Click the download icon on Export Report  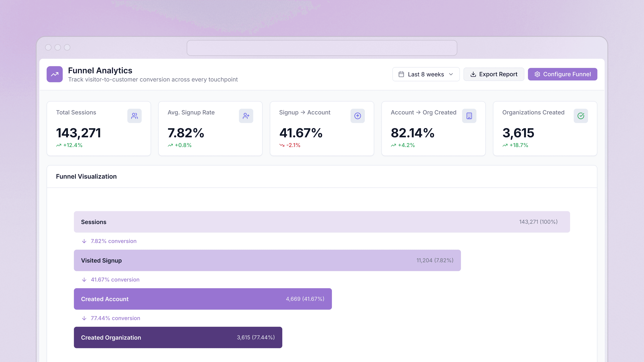[473, 74]
